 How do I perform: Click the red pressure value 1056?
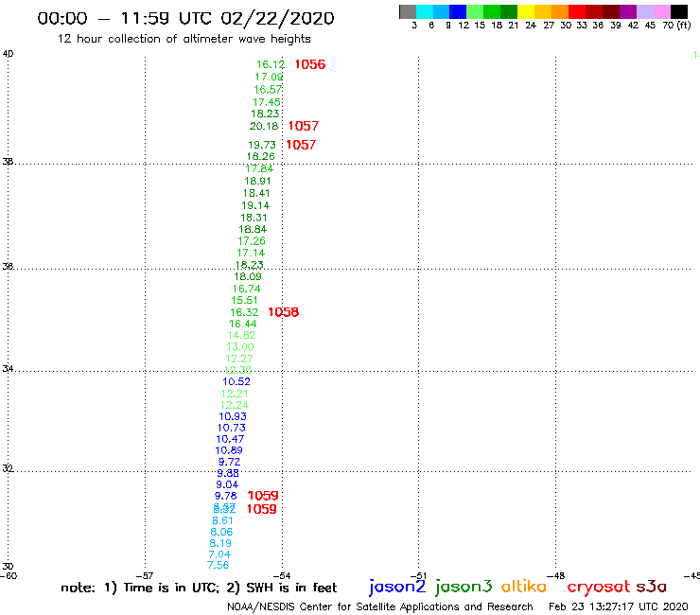tap(310, 64)
